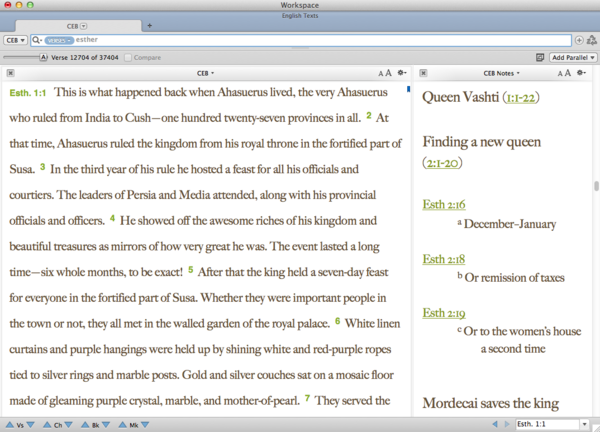Click the circled plus icon beside search field
The image size is (600, 432).
point(579,40)
